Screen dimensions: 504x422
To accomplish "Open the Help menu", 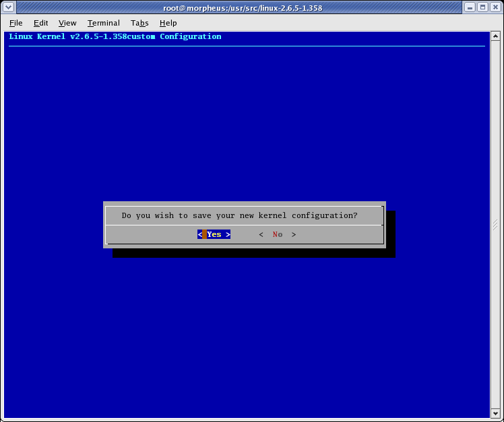I will [168, 23].
